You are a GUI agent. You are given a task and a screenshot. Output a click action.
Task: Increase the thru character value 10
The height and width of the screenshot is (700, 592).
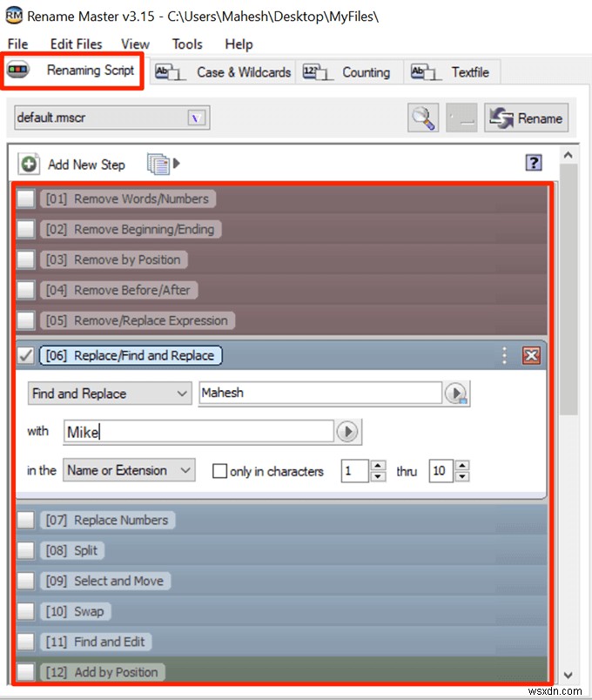(462, 466)
